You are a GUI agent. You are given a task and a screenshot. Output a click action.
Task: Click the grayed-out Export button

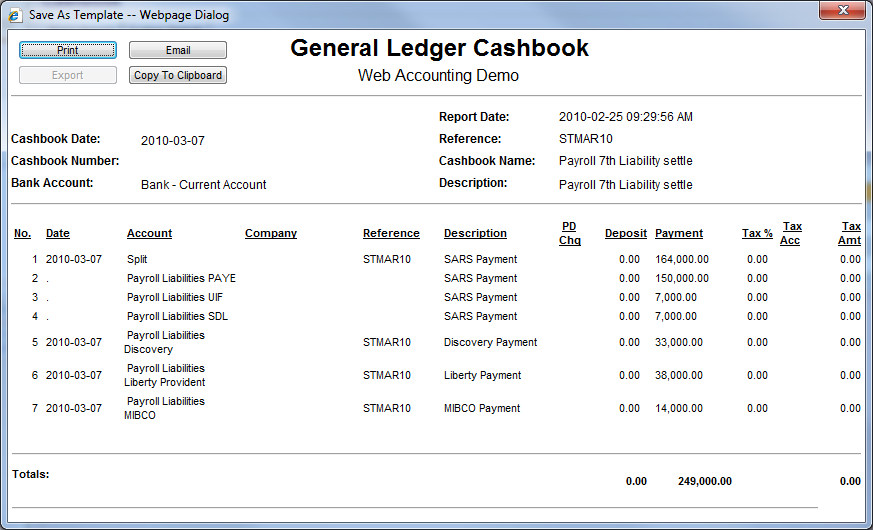[x=68, y=75]
